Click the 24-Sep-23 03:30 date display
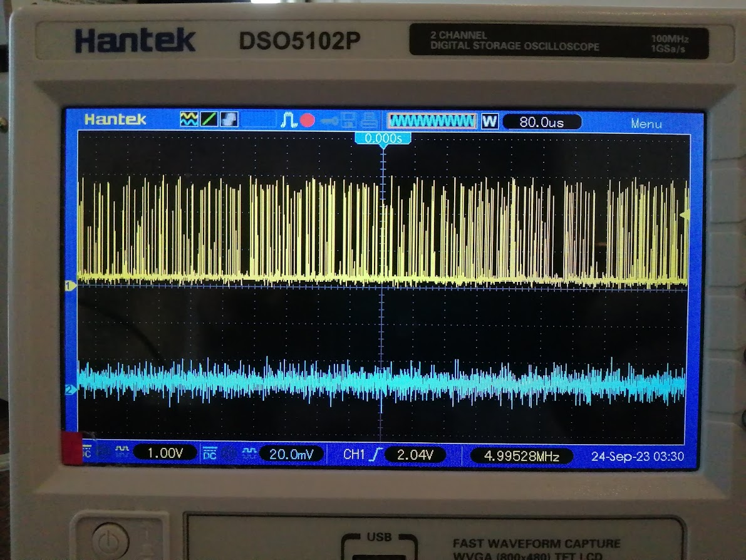746x560 pixels. point(638,456)
